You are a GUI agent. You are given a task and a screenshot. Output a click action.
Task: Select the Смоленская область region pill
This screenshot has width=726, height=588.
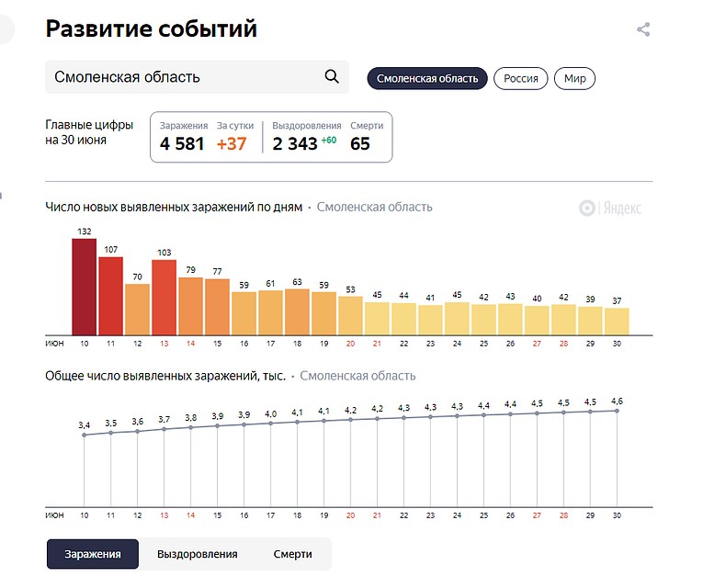point(427,78)
